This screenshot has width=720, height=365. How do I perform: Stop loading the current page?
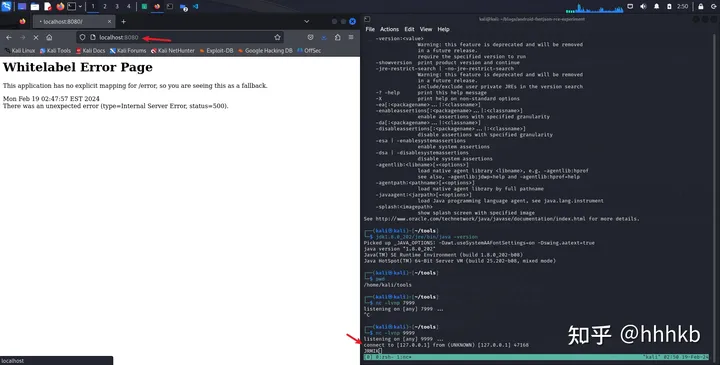click(x=36, y=38)
